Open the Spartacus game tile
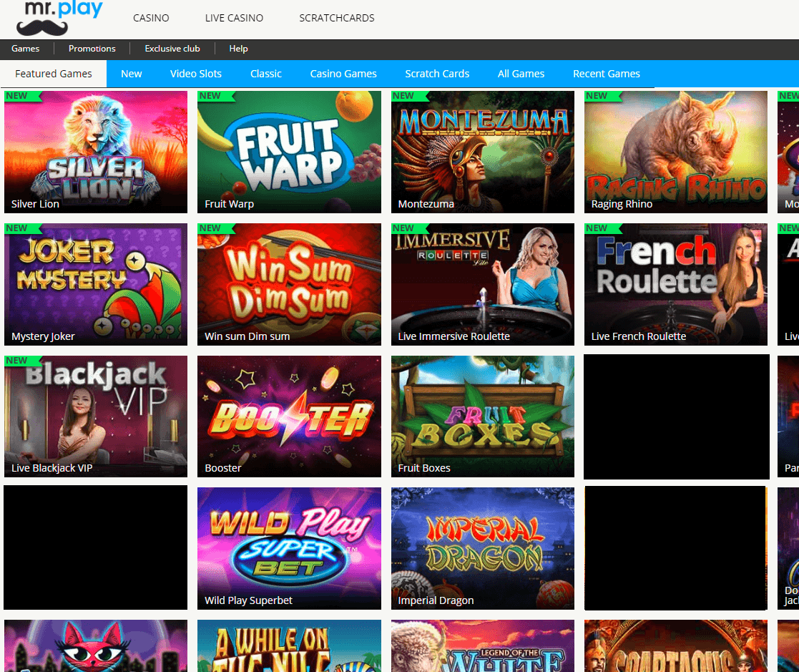The image size is (799, 672). click(x=676, y=646)
